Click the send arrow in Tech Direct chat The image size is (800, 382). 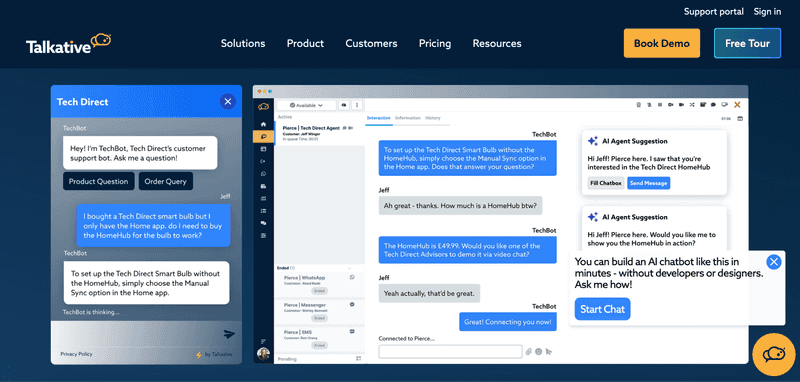point(229,334)
